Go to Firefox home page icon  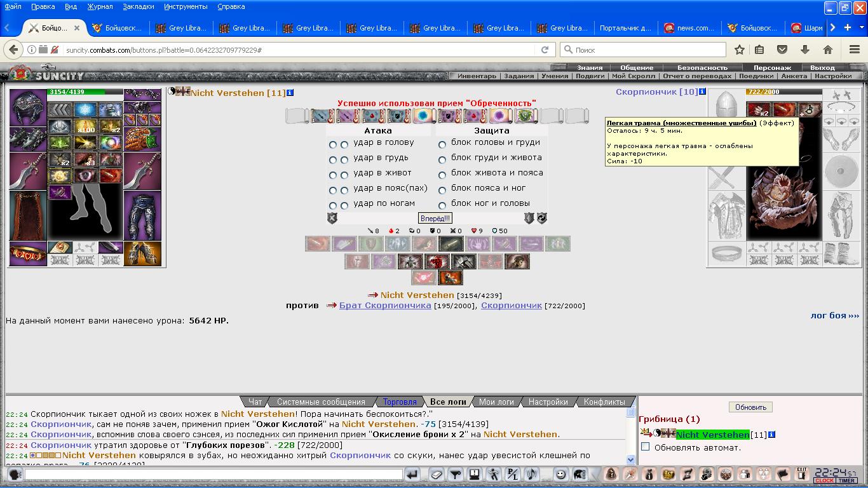tap(828, 50)
